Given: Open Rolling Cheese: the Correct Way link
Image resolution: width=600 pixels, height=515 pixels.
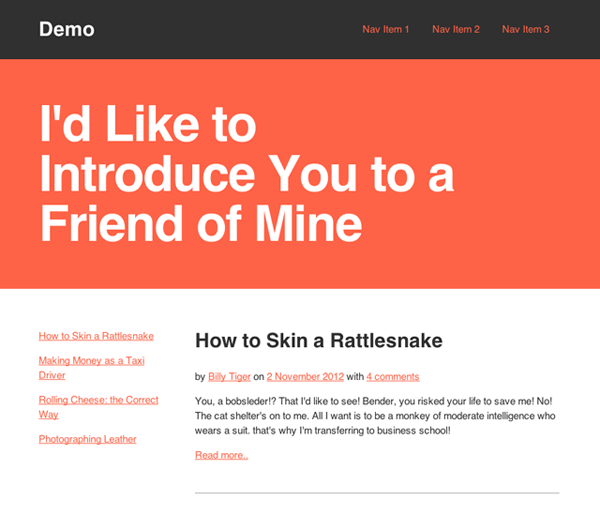Looking at the screenshot, I should point(98,407).
